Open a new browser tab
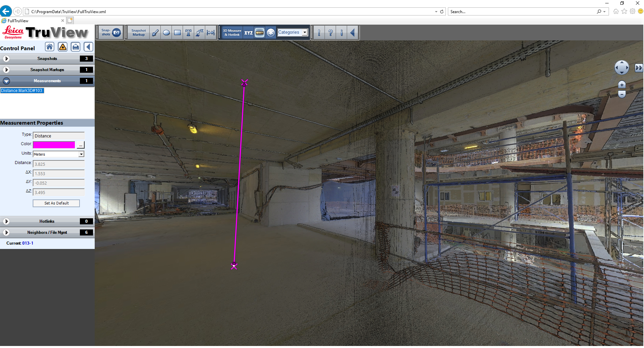644x348 pixels. tap(70, 21)
